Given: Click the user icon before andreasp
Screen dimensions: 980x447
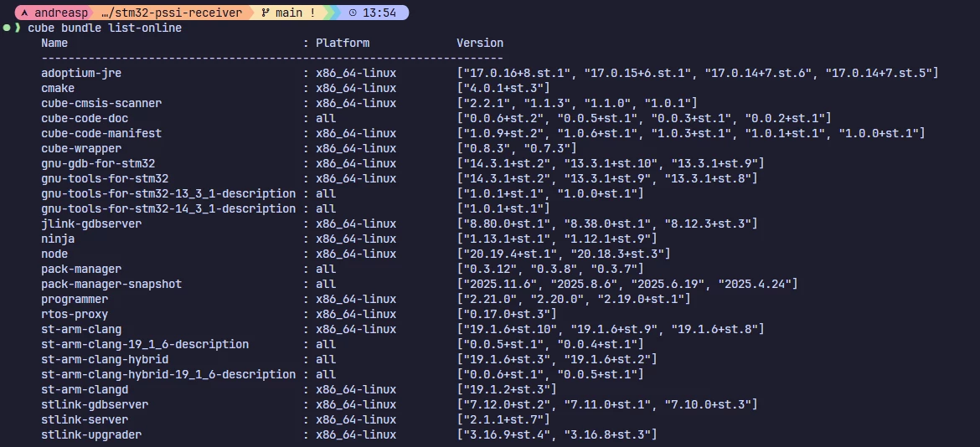Looking at the screenshot, I should point(23,13).
